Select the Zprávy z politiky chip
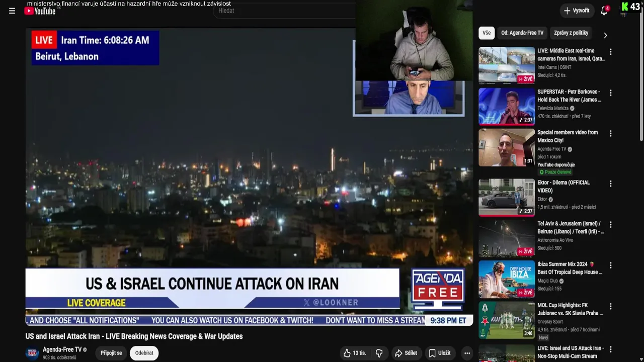 coord(571,33)
